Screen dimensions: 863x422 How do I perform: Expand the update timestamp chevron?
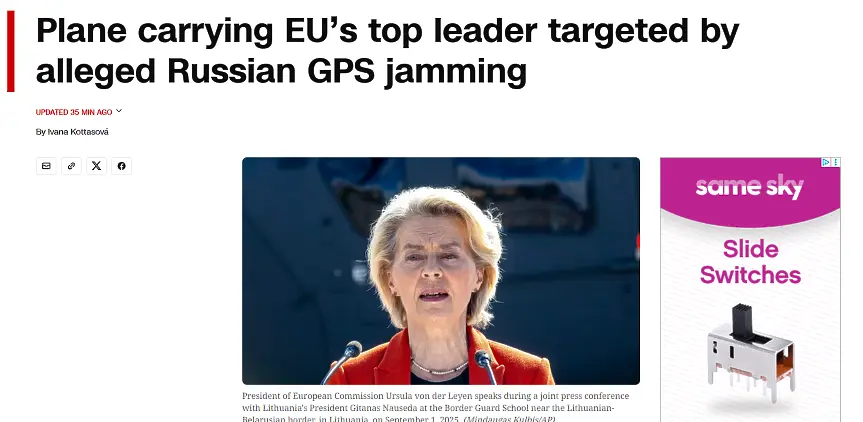coord(119,111)
